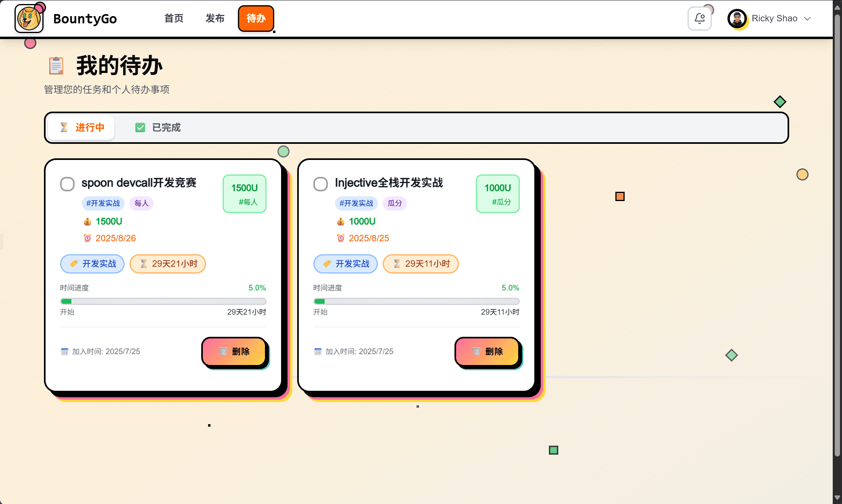
Task: Click the Injective card time progress bar
Action: click(x=417, y=301)
